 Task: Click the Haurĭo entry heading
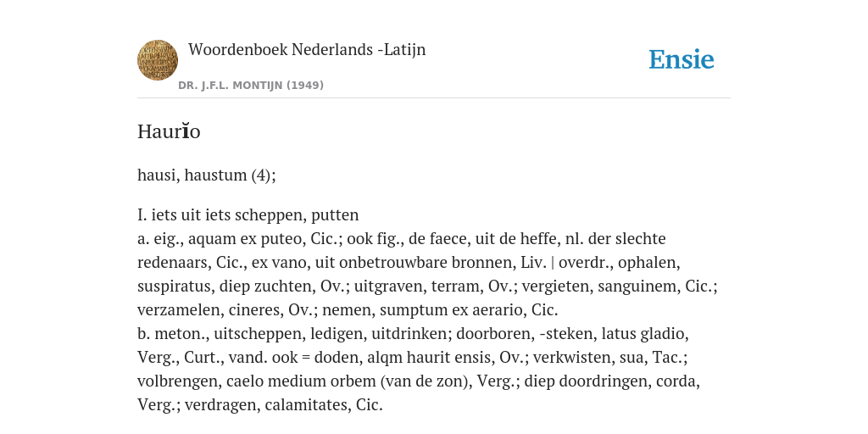169,131
